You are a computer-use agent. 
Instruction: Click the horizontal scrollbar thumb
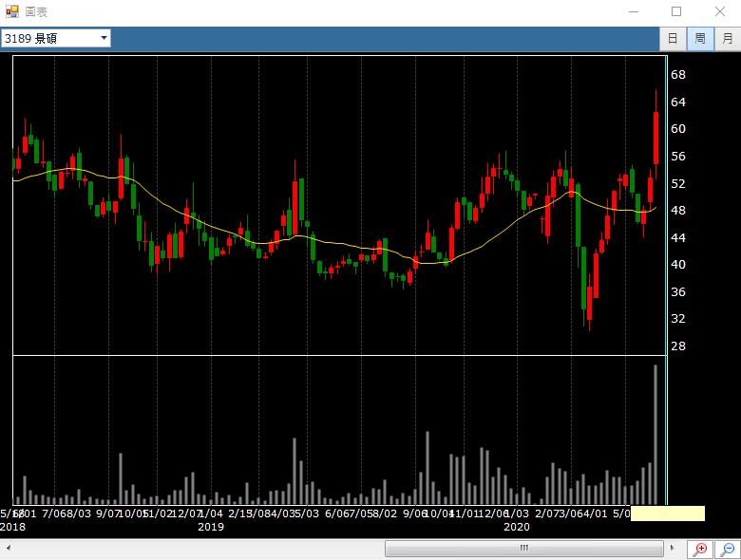click(524, 549)
